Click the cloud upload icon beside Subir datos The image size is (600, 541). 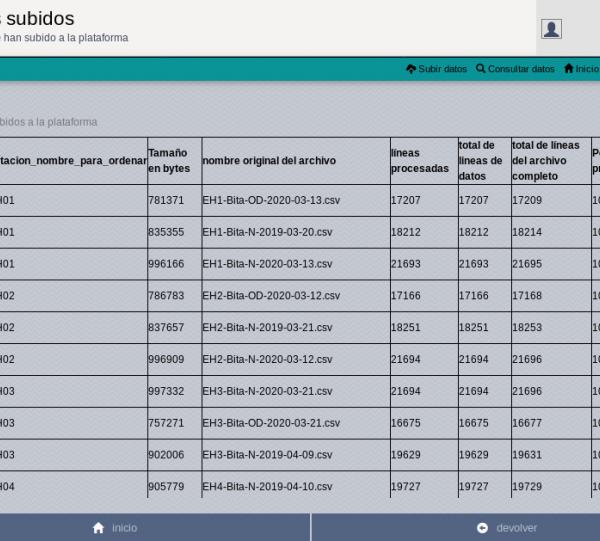coord(410,69)
